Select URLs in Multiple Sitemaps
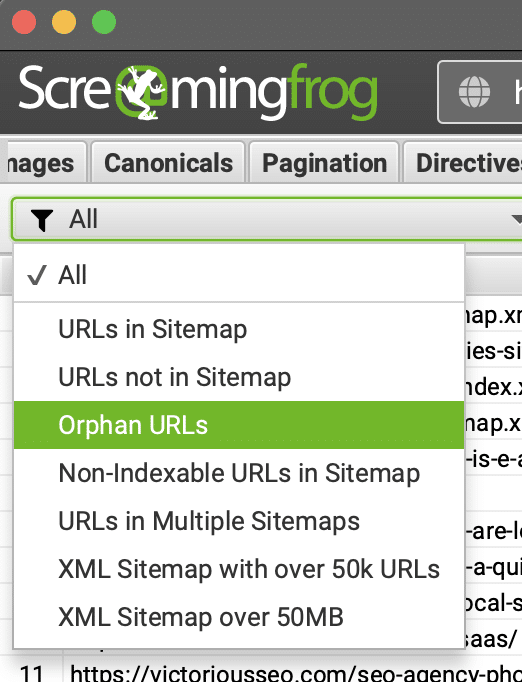The width and height of the screenshot is (522, 682). (x=239, y=521)
